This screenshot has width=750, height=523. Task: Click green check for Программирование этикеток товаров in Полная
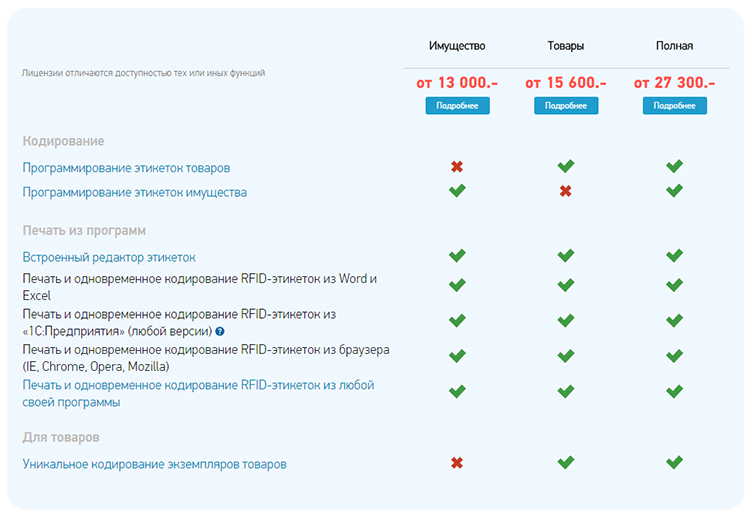[x=674, y=166]
